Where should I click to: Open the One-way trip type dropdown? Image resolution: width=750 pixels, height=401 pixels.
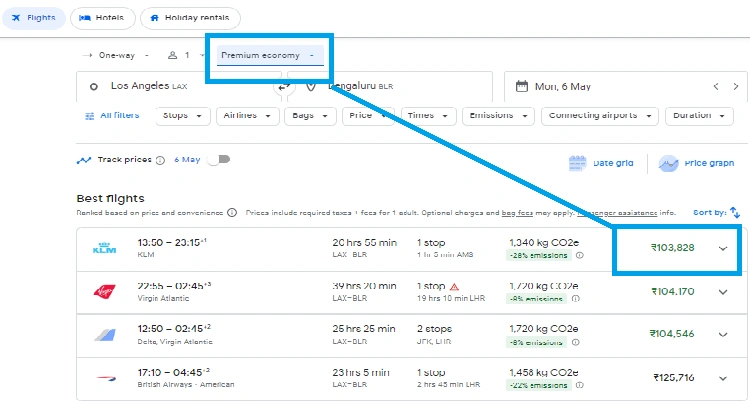tap(115, 56)
